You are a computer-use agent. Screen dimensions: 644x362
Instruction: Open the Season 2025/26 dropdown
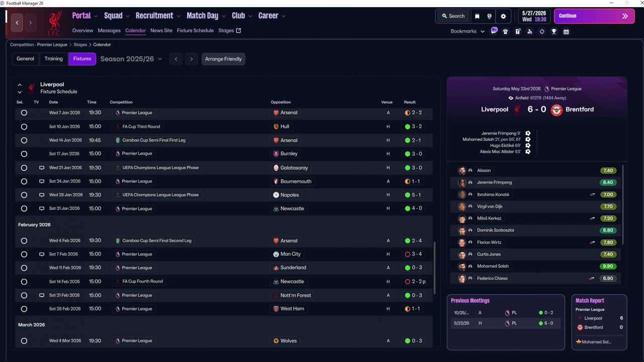[131, 59]
